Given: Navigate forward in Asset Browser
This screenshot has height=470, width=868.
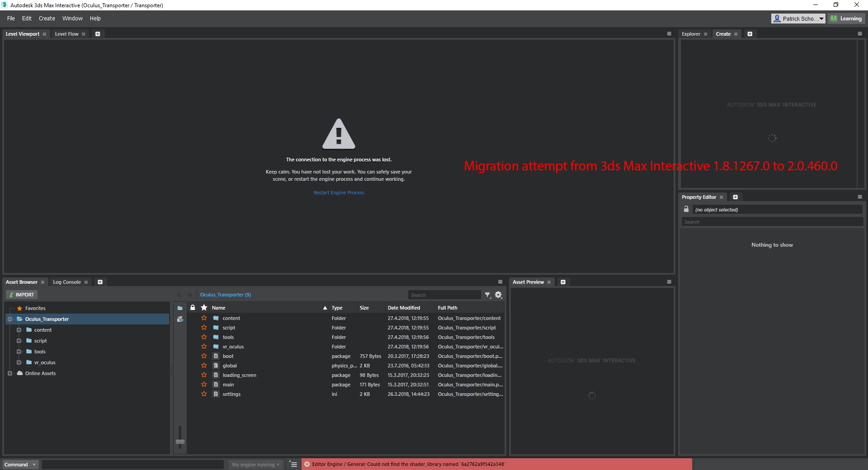Looking at the screenshot, I should [190, 295].
